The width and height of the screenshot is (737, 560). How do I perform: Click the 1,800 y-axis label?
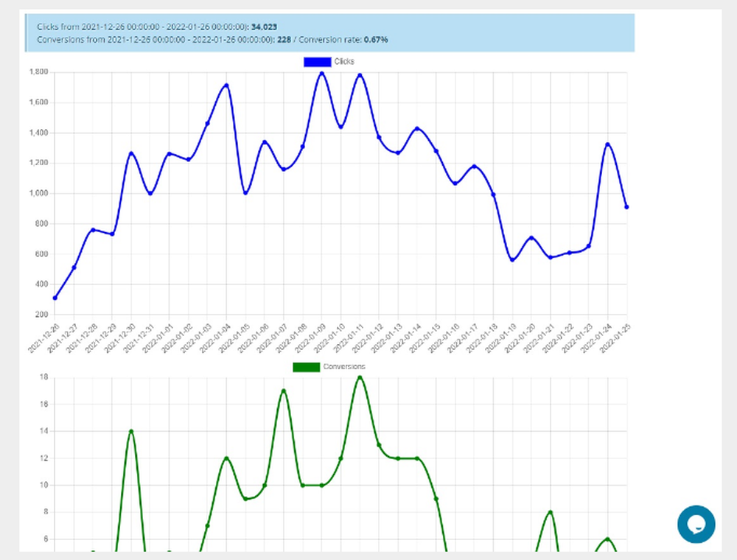[38, 72]
